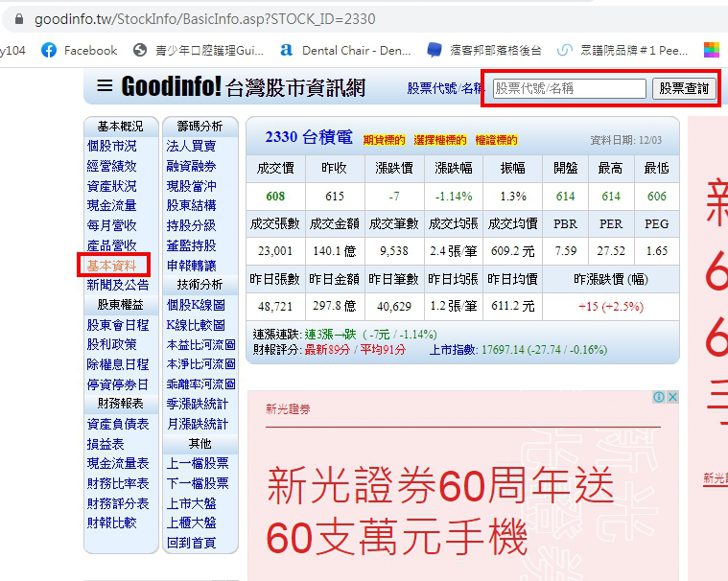Open the 經營績效 link

(111, 166)
